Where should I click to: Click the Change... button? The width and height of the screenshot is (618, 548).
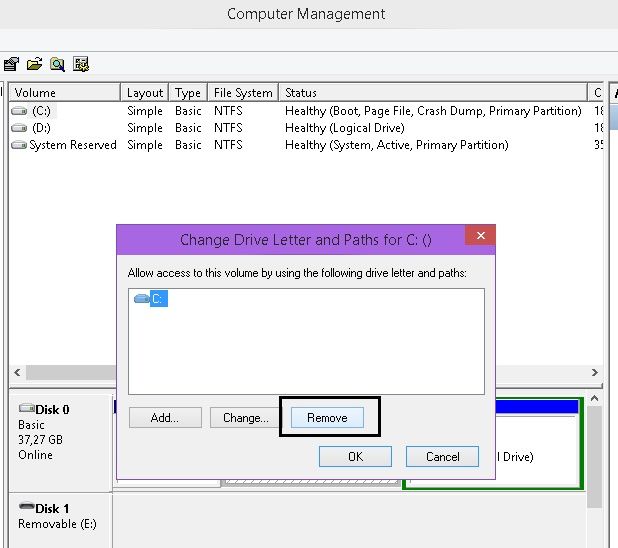pos(245,418)
